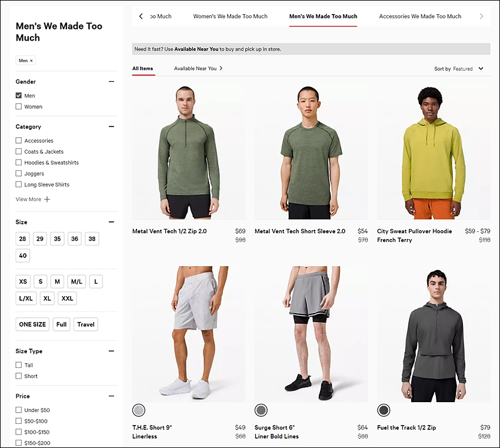This screenshot has width=500, height=448.
Task: Select the Men's We Made Too Much tab
Action: point(323,16)
